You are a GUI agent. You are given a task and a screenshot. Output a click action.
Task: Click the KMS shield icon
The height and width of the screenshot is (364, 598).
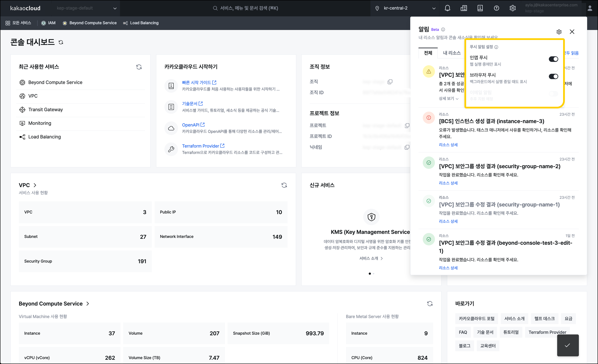pos(371,217)
